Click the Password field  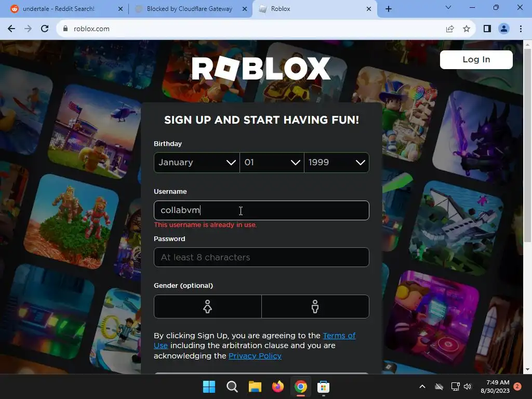point(261,257)
